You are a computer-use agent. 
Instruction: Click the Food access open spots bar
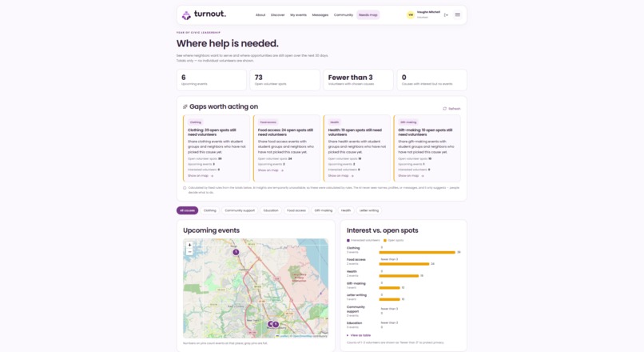point(404,264)
